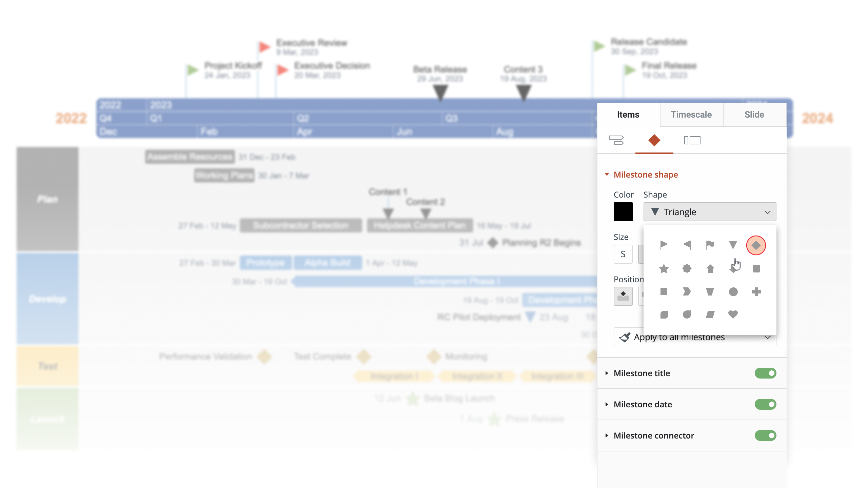This screenshot has width=868, height=488.
Task: Select the star milestone shape icon
Action: click(x=664, y=269)
